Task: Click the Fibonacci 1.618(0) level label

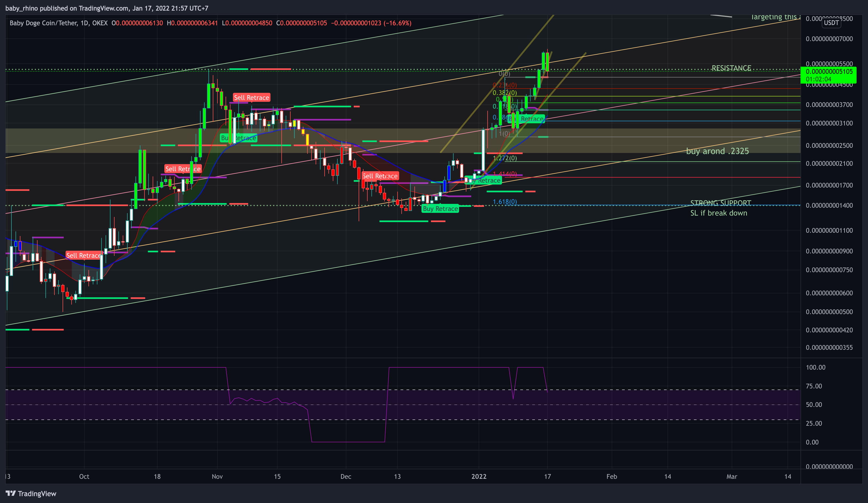Action: click(x=505, y=201)
